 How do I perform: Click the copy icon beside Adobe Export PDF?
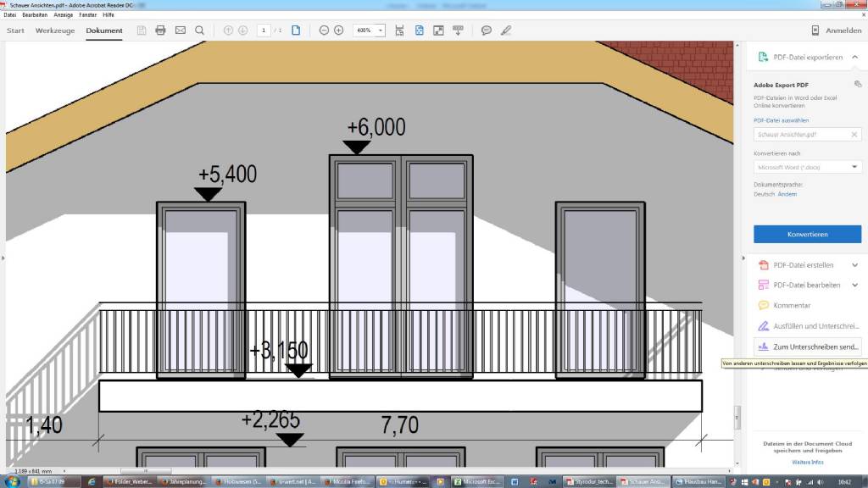pyautogui.click(x=858, y=84)
